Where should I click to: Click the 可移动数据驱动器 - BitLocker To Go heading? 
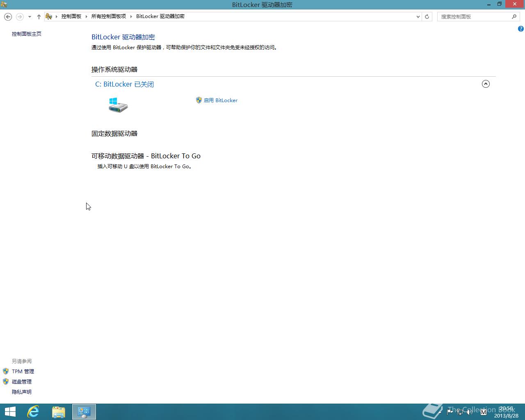(x=146, y=156)
